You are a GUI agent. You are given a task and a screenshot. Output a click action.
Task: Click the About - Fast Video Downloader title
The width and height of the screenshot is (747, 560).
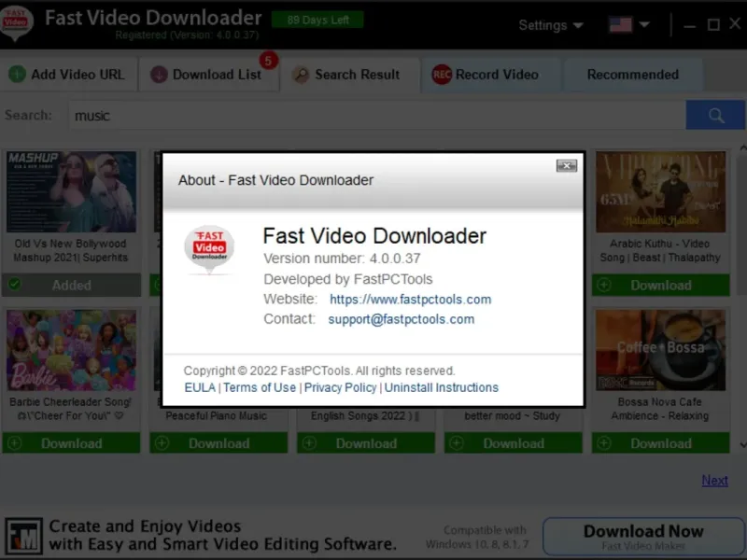[x=275, y=180]
